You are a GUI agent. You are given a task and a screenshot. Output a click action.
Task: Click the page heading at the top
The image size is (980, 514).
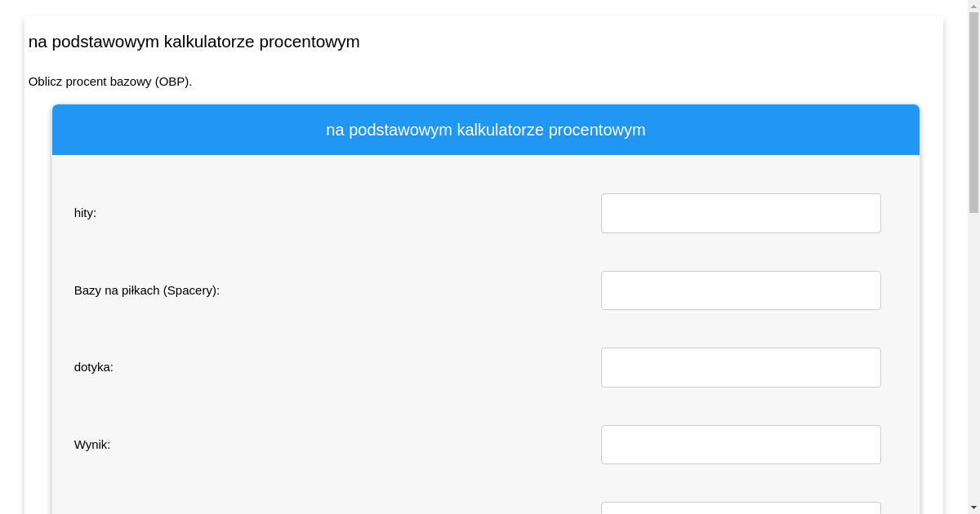(194, 42)
